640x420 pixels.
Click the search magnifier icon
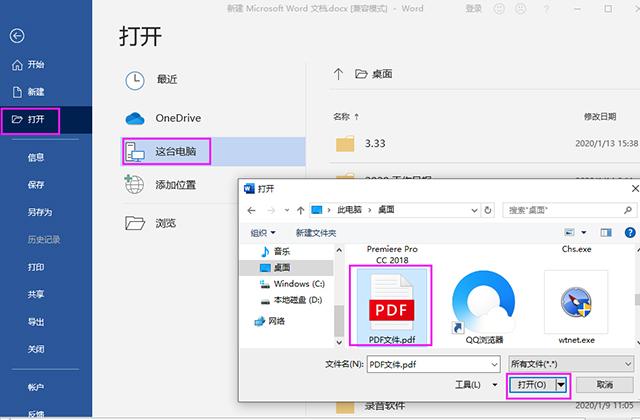point(628,210)
